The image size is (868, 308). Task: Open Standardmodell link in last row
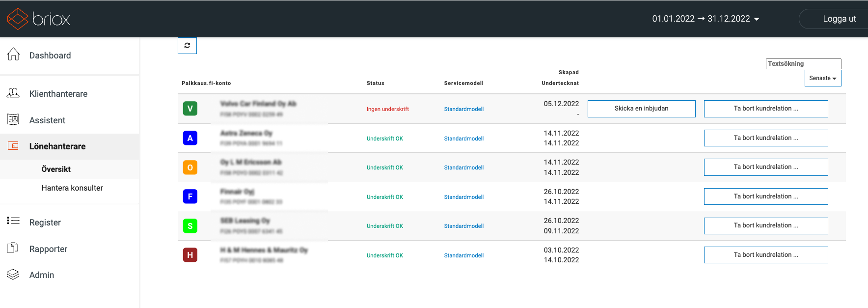463,255
